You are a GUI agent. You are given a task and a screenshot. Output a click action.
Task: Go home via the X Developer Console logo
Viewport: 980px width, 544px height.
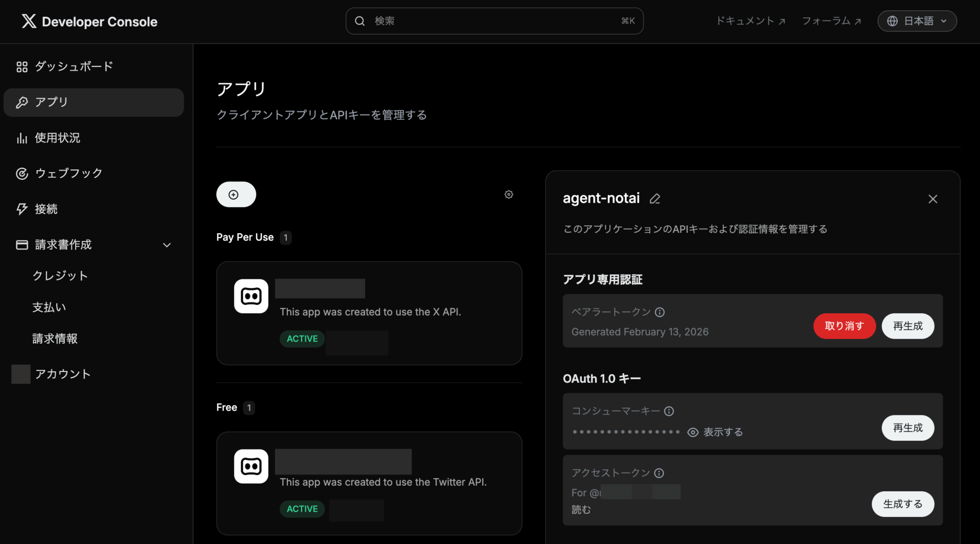89,21
